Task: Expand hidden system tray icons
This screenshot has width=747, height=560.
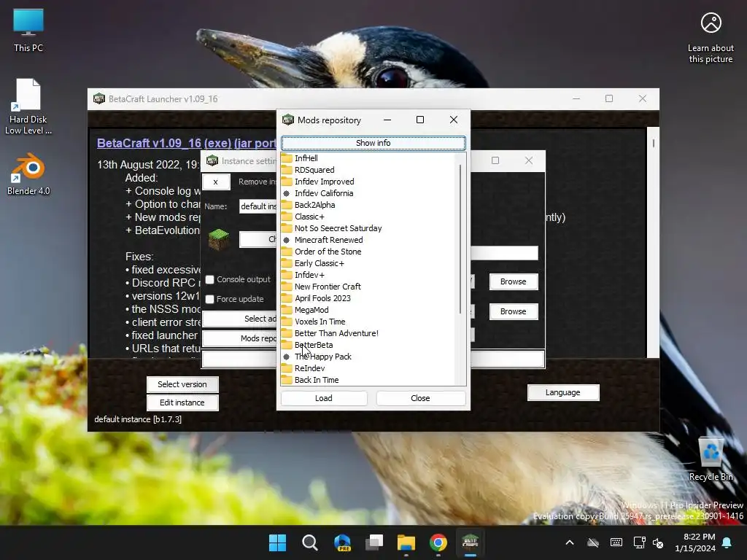Action: click(570, 542)
